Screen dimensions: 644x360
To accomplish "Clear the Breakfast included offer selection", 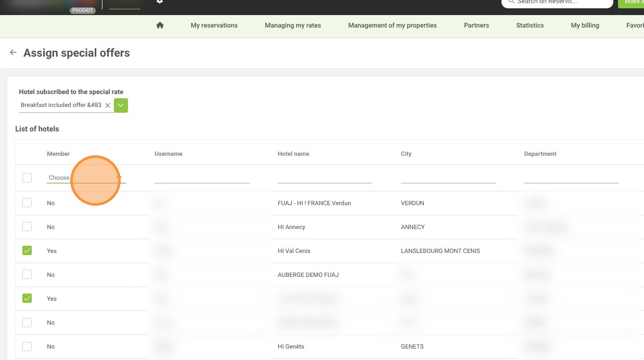I will (108, 105).
